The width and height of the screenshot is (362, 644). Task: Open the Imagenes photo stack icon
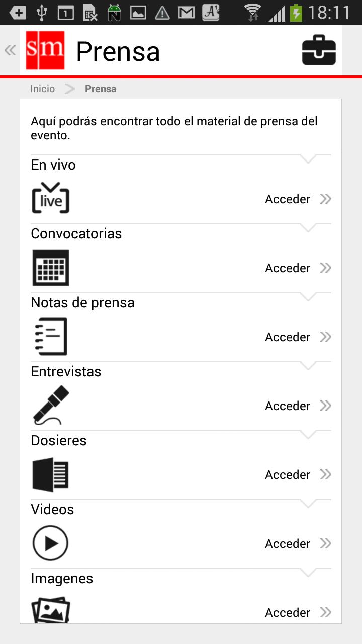click(50, 610)
